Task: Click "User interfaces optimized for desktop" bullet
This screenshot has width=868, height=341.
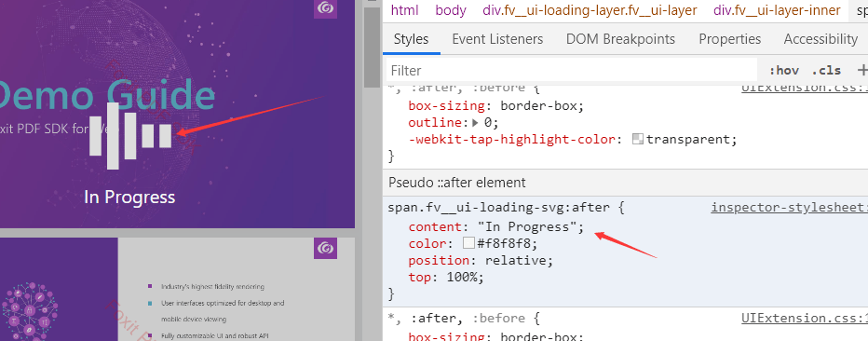Action: coord(223,304)
